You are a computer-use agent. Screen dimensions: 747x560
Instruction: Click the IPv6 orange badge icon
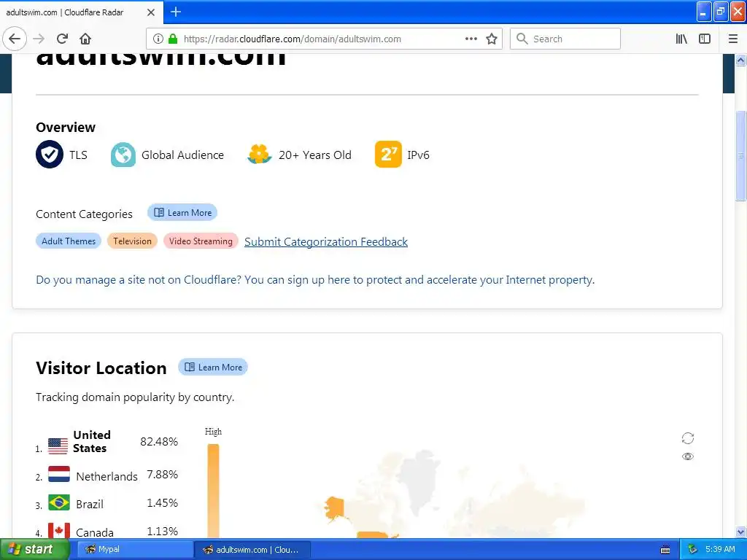coord(388,155)
